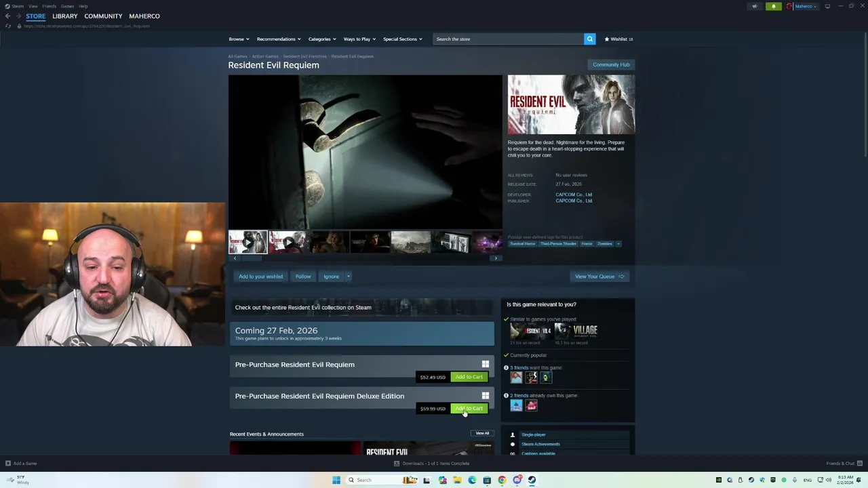Click the Resident Evil collection banner
Screen dimensions: 868x488
coord(362,307)
